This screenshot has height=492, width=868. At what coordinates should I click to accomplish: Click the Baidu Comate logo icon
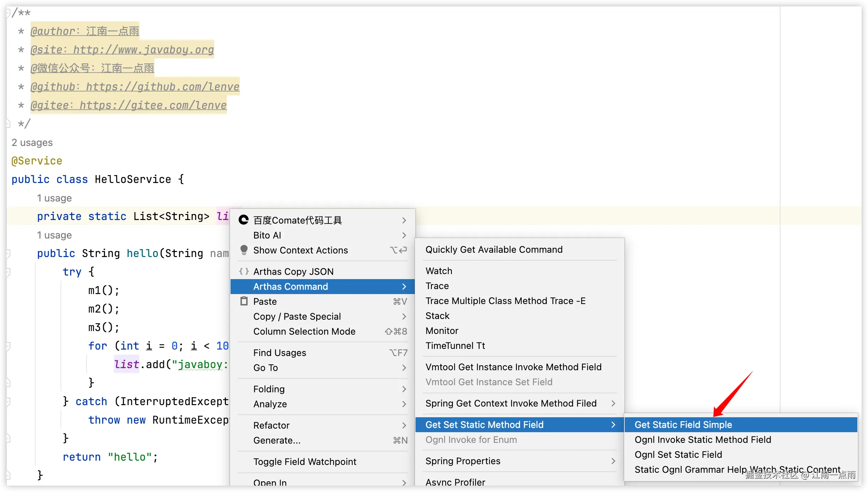pyautogui.click(x=243, y=220)
